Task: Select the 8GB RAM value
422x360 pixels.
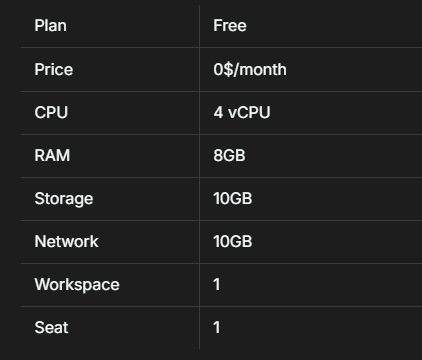Action: tap(229, 155)
